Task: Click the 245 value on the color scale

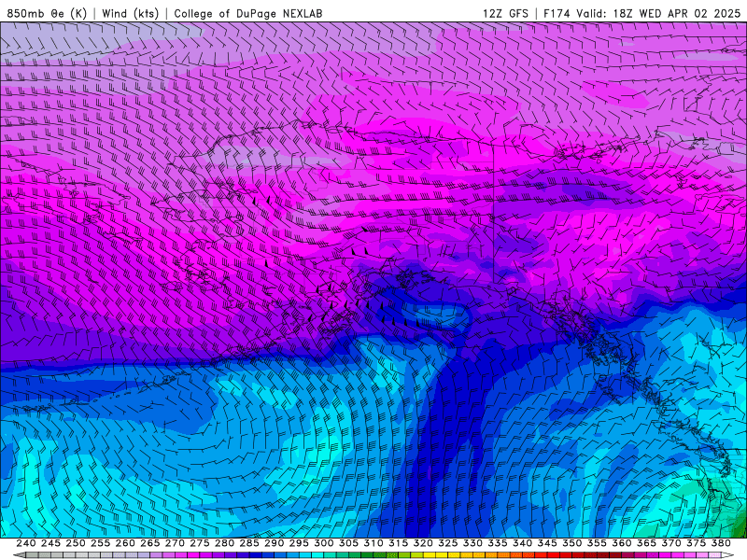Action: click(x=50, y=543)
